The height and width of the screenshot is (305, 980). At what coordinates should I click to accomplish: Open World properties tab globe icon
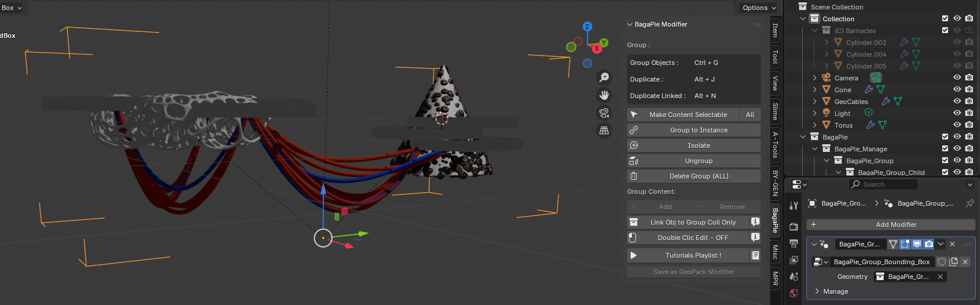794,293
